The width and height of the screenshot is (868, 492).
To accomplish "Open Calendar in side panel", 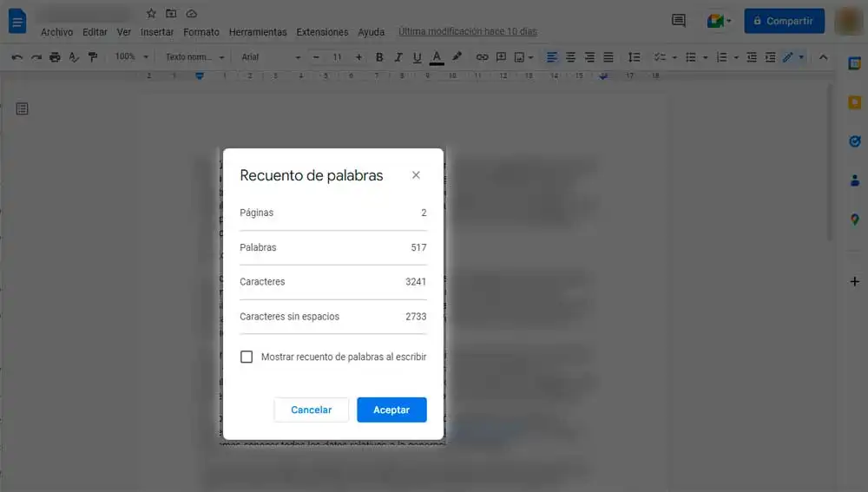I will (854, 63).
